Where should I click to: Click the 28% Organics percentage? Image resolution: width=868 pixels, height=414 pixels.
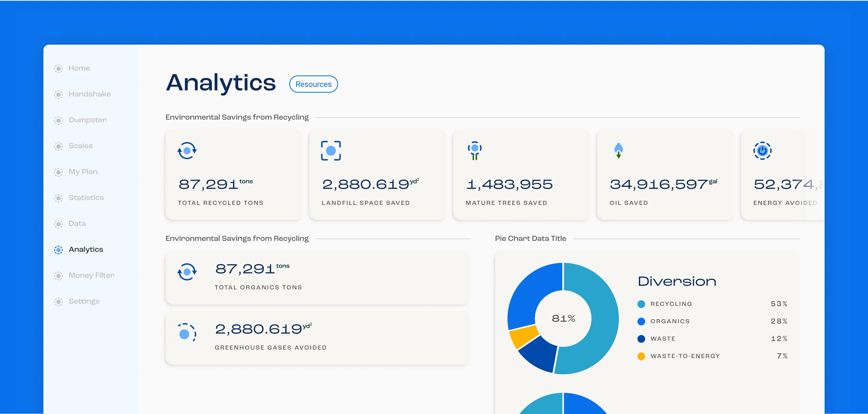779,321
